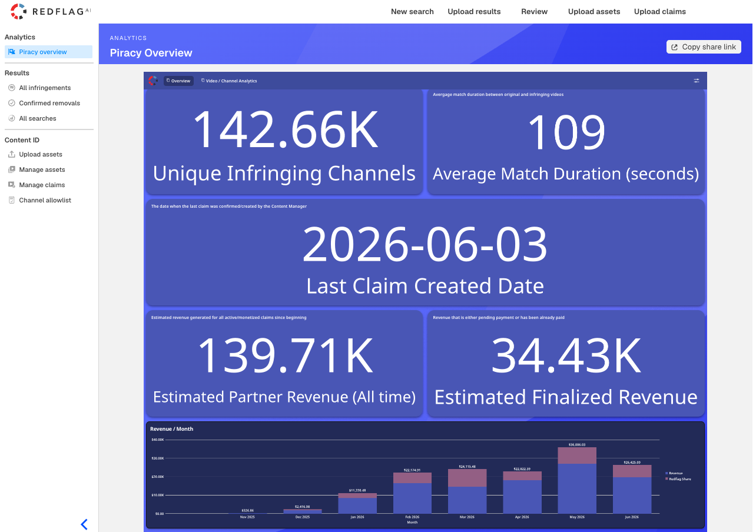Click the Unique Infringing Channels card

pos(284,142)
